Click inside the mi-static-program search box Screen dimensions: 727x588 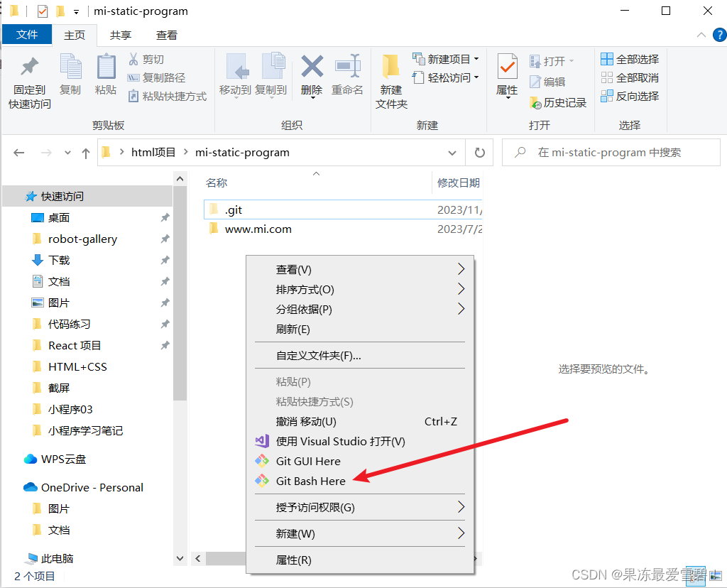pos(611,152)
